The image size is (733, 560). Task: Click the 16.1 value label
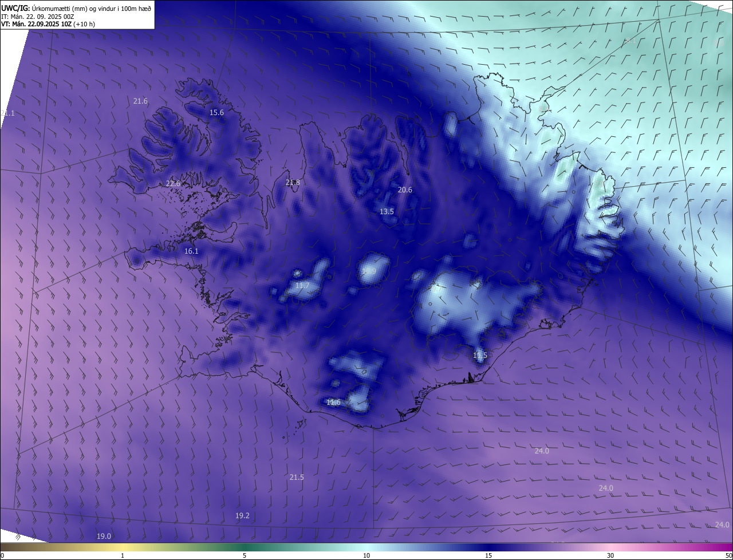191,251
